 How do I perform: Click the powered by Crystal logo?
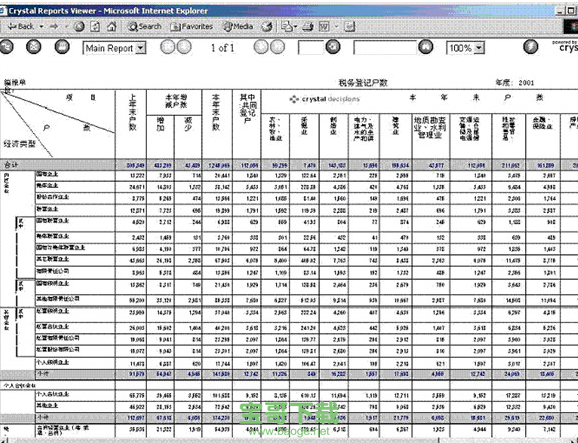565,46
